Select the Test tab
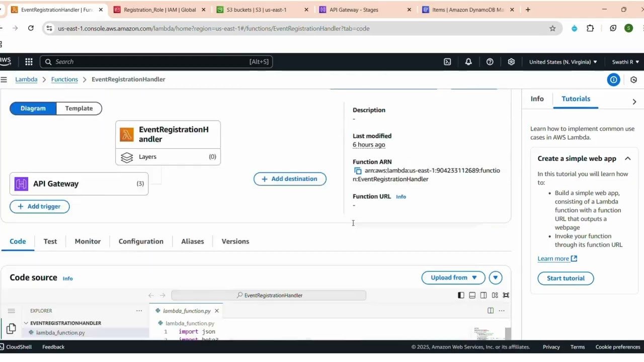This screenshot has width=644, height=362. coord(50,241)
